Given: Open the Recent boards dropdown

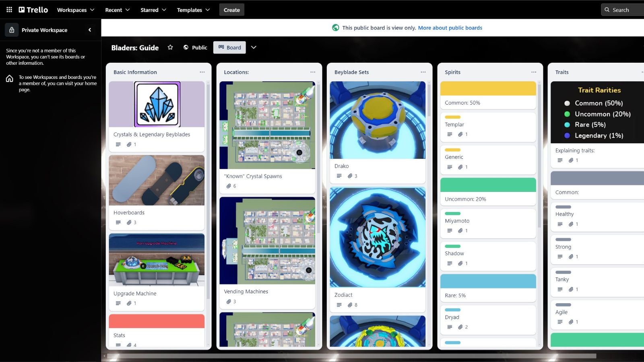Looking at the screenshot, I should (117, 10).
